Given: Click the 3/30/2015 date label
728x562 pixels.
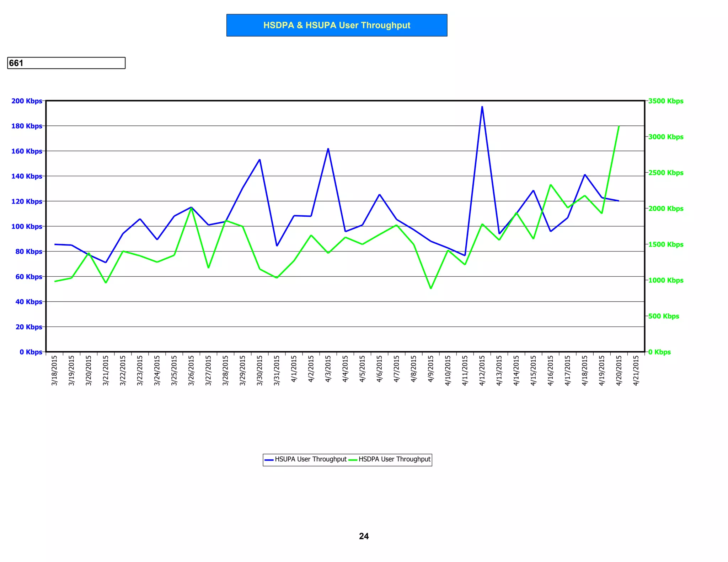Looking at the screenshot, I should click(259, 371).
